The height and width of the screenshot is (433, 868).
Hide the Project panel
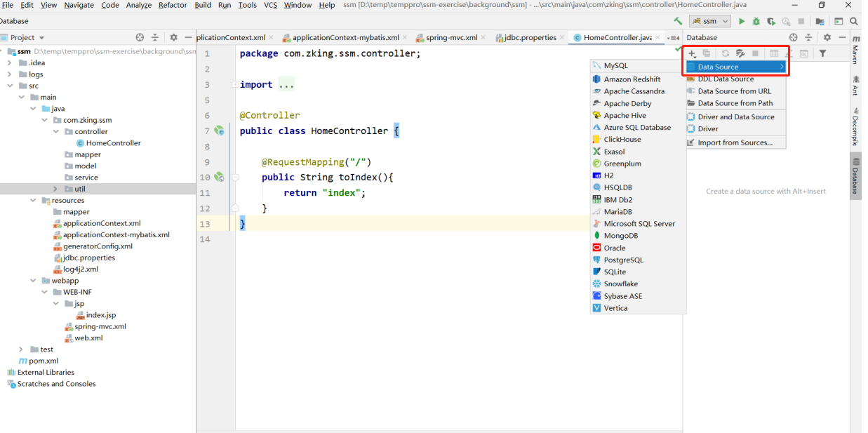pyautogui.click(x=188, y=37)
